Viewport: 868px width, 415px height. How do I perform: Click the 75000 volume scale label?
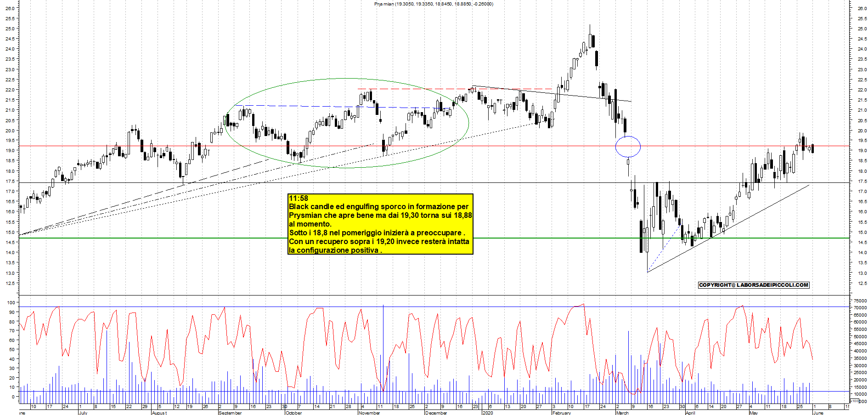[860, 301]
